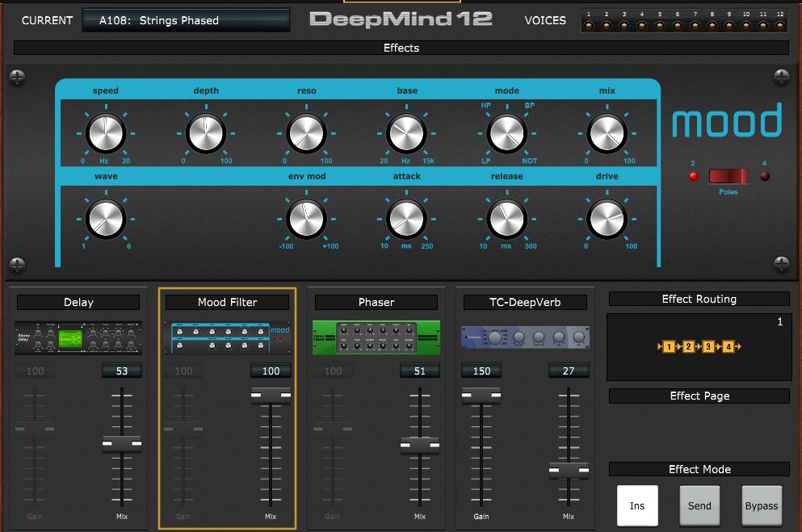The width and height of the screenshot is (802, 532).
Task: Select Bypass effect mode
Action: tap(762, 505)
